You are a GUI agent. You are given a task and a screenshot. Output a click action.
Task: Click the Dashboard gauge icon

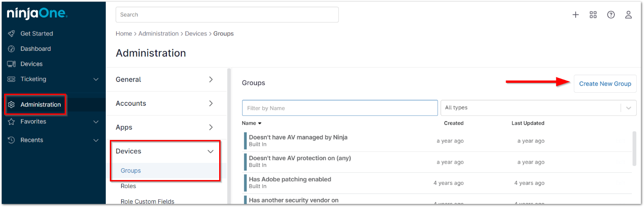pos(12,49)
